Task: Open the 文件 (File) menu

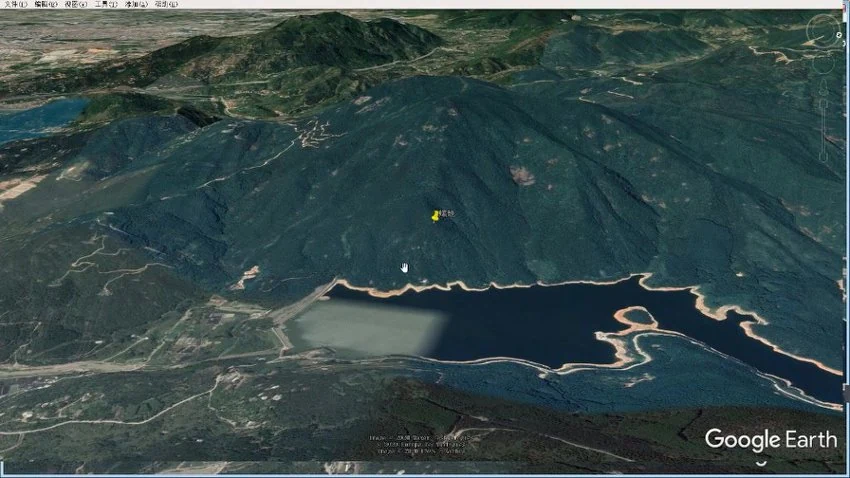Action: point(13,4)
